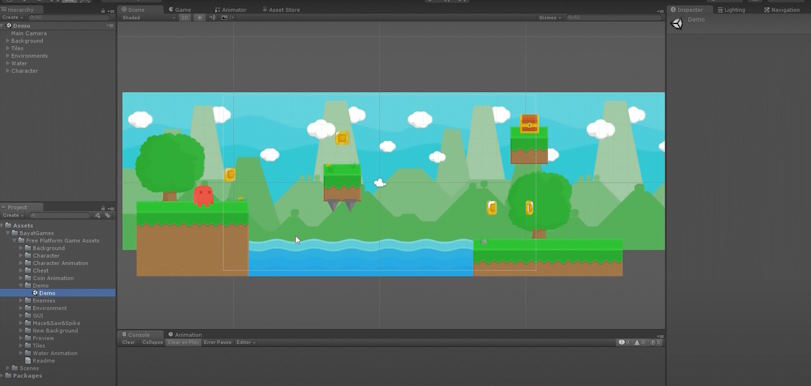
Task: Toggle scene lighting in the Scene view toolbar
Action: [x=200, y=18]
